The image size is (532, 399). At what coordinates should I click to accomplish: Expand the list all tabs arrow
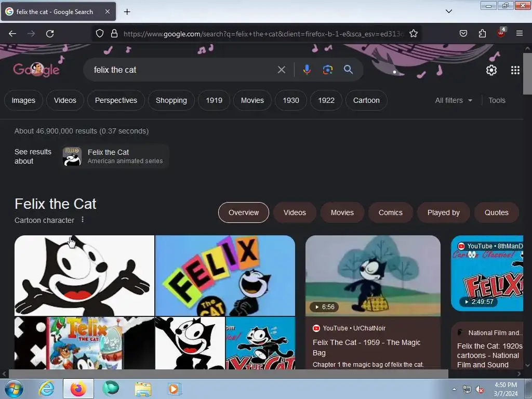click(x=448, y=11)
